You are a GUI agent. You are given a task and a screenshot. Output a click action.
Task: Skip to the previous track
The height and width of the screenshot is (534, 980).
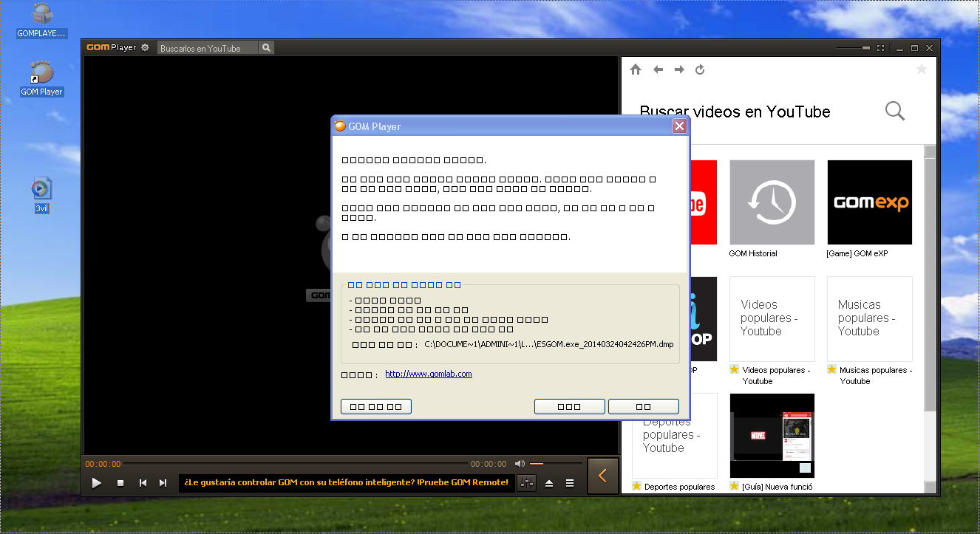[x=143, y=483]
